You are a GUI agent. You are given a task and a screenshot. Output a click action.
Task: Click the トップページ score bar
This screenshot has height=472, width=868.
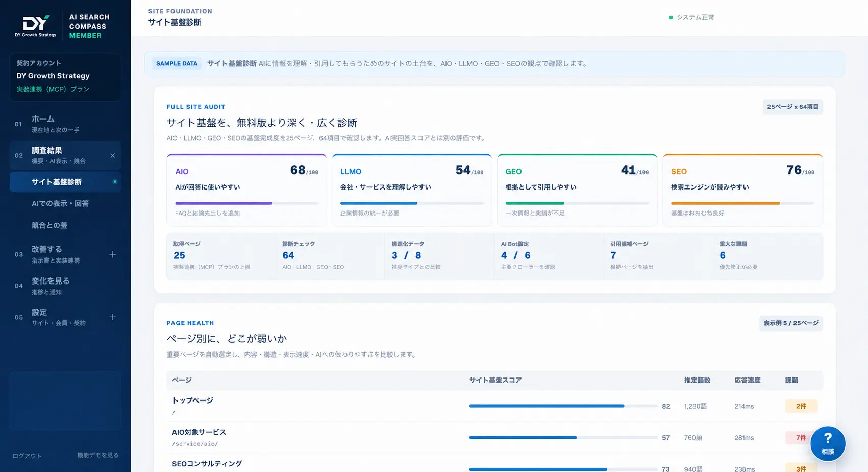(x=563, y=406)
